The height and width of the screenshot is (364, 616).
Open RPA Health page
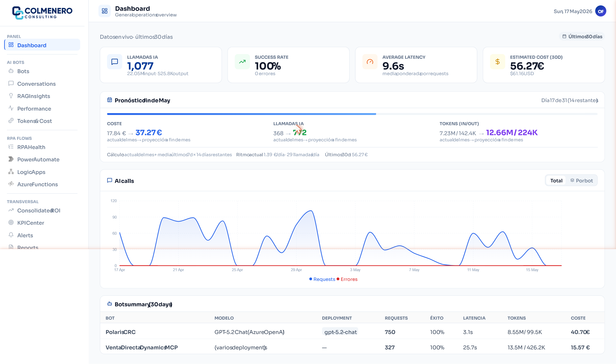[42, 147]
